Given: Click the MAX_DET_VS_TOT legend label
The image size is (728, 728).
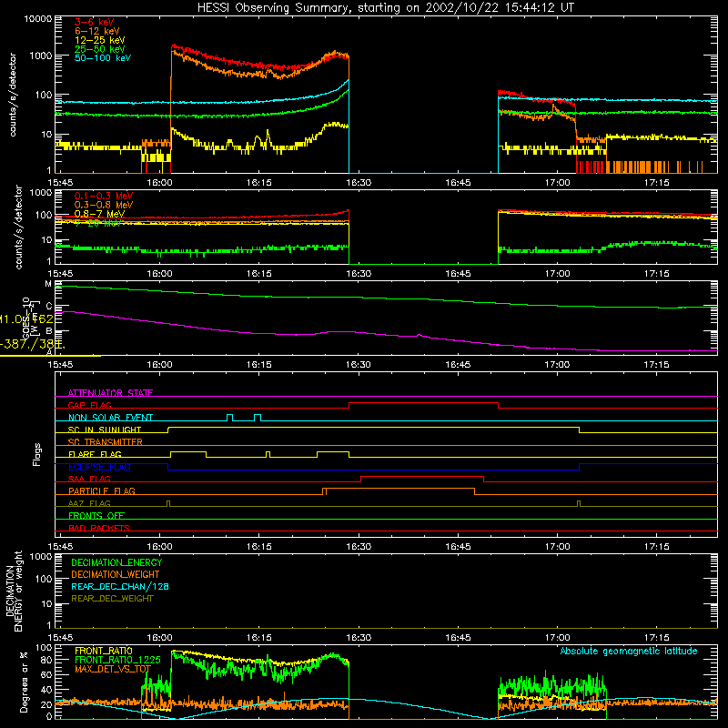Looking at the screenshot, I should (113, 669).
